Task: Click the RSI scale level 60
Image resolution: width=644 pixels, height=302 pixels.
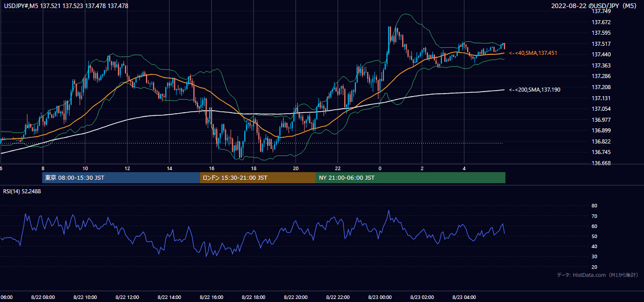Action: pos(595,226)
